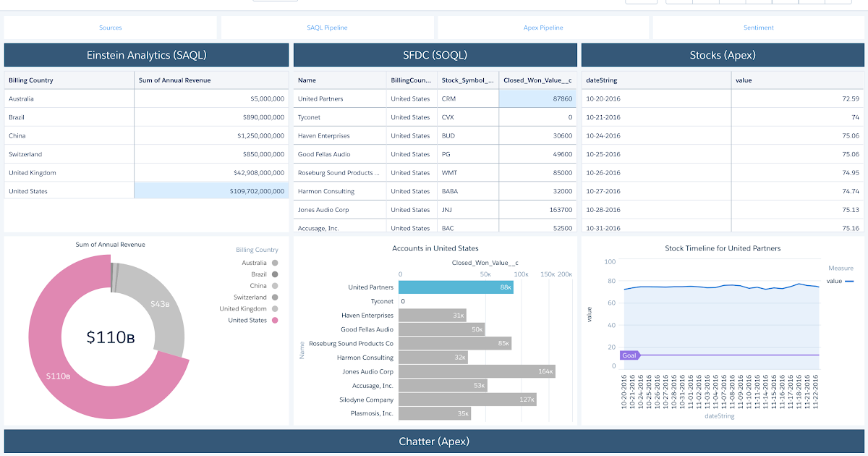Click the Good Fellas Audio 50k bar
Viewport: 868px width, 456px height.
click(441, 329)
